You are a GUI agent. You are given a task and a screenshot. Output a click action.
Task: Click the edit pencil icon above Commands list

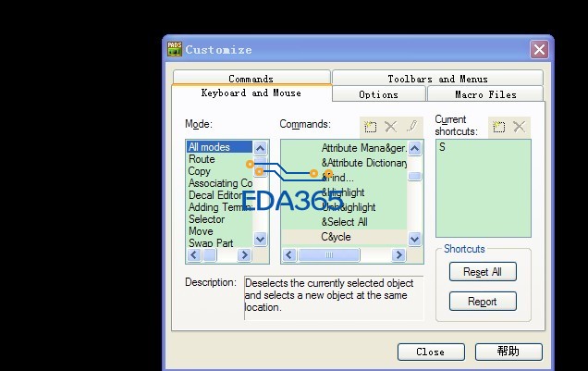(x=411, y=126)
